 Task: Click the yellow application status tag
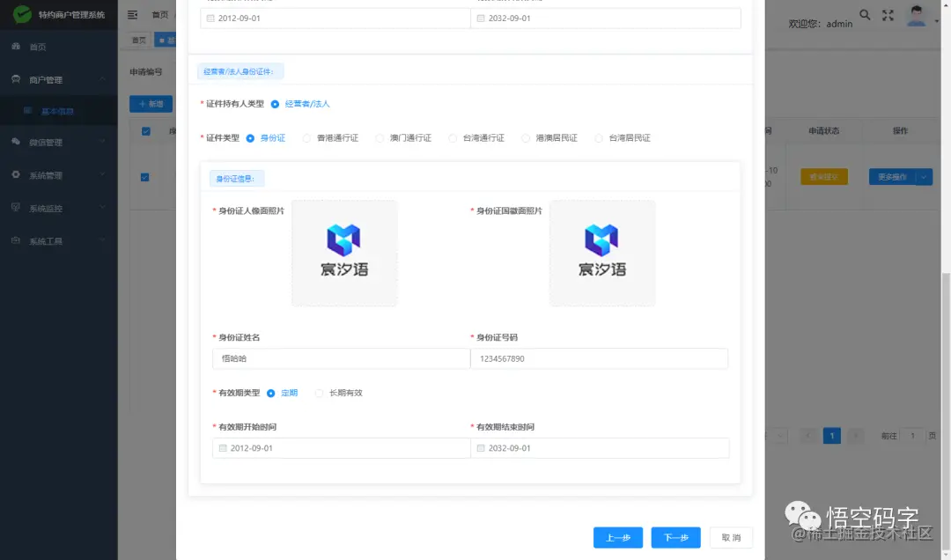(x=824, y=177)
